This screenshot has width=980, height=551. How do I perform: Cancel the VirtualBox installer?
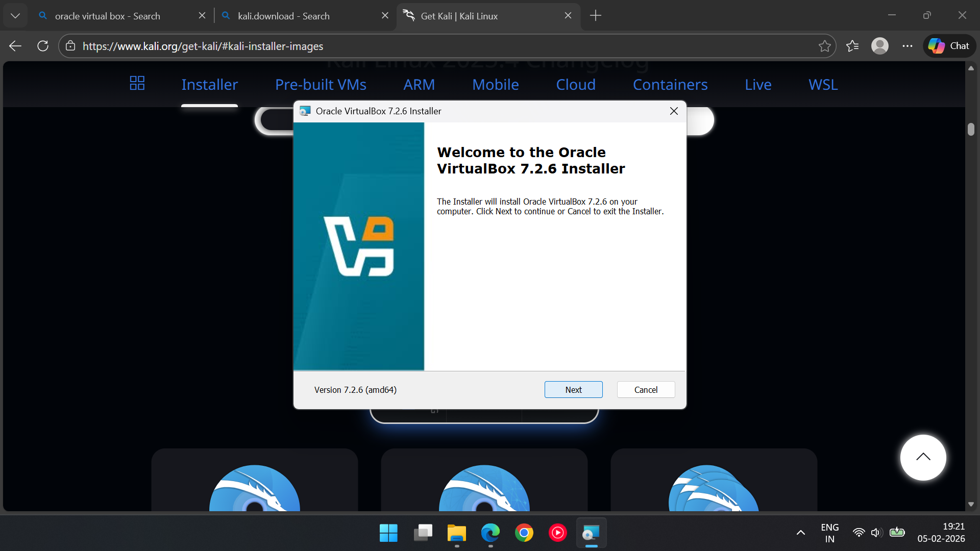(646, 390)
